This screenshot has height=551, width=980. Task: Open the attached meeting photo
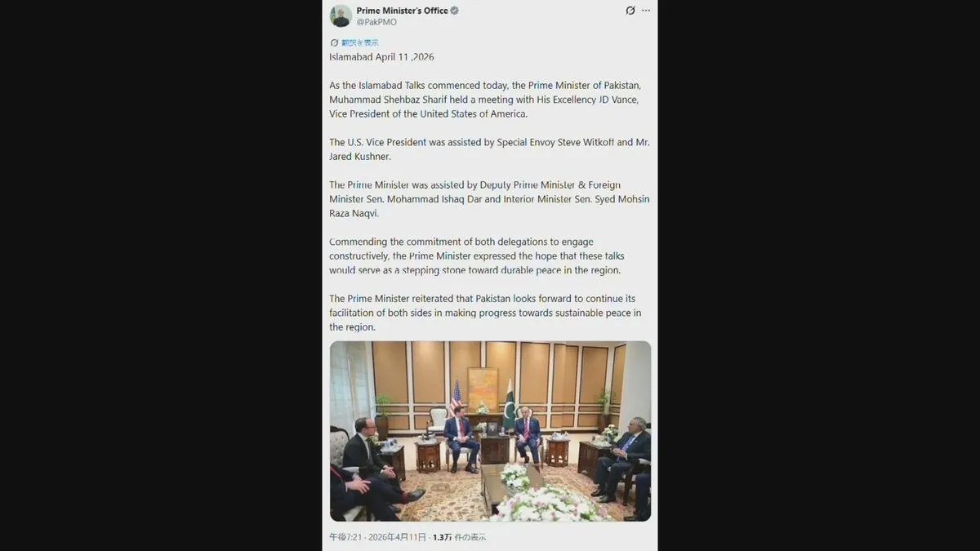(490, 431)
